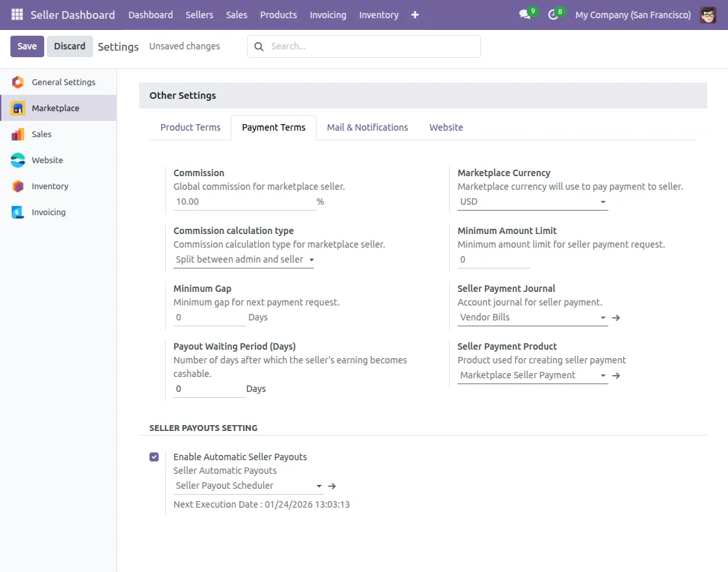The width and height of the screenshot is (728, 572).
Task: Expand the Seller Payment Journal dropdown
Action: coord(532,318)
